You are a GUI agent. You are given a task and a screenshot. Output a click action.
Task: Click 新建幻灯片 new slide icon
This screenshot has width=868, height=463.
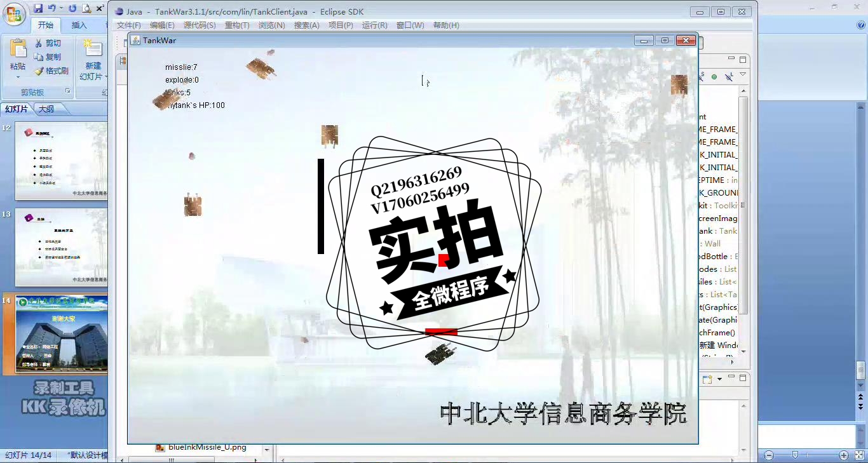(x=93, y=49)
